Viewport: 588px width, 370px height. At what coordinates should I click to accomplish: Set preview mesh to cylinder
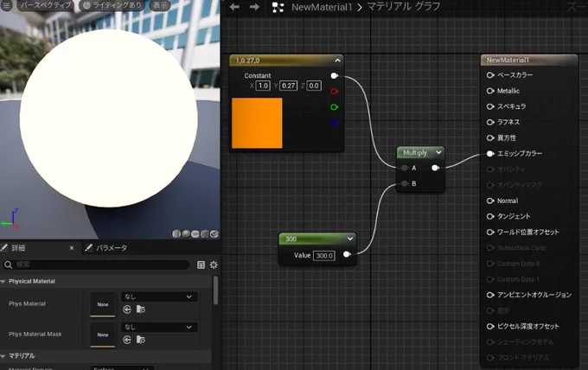click(176, 234)
